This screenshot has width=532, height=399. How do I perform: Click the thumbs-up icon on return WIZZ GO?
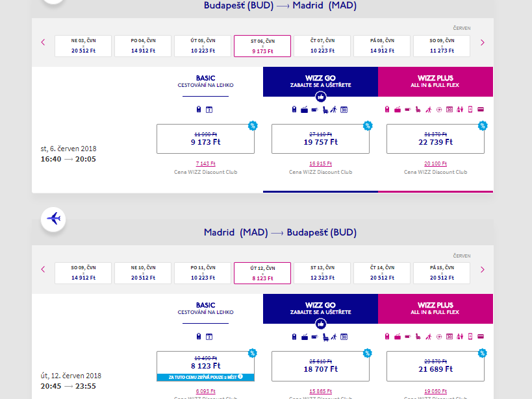320,324
